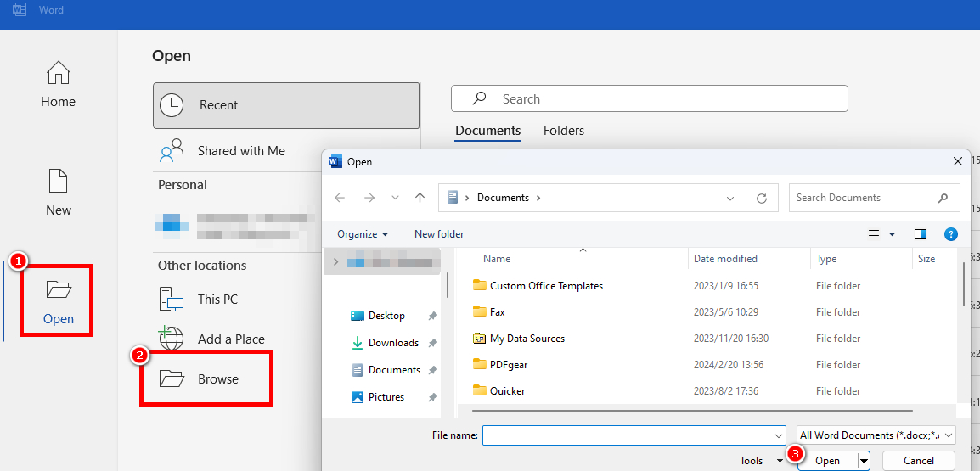This screenshot has height=471, width=980.
Task: Click the back arrow in Open dialog
Action: [x=340, y=198]
